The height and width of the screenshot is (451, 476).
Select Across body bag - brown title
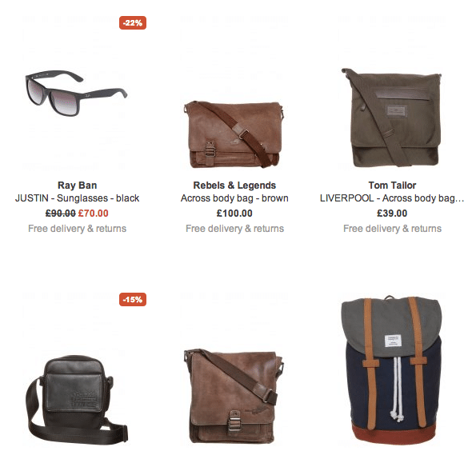click(x=234, y=198)
